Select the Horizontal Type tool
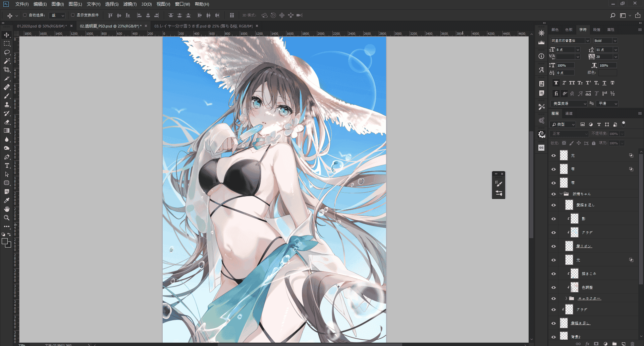Screen dimensions: 644x346 coord(7,165)
